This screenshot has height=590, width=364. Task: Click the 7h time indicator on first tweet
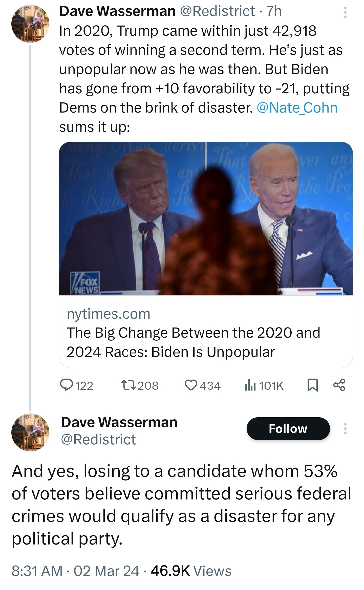[274, 11]
